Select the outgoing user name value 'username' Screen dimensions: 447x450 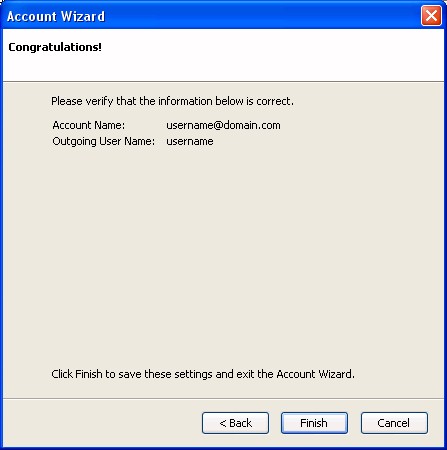click(x=190, y=141)
